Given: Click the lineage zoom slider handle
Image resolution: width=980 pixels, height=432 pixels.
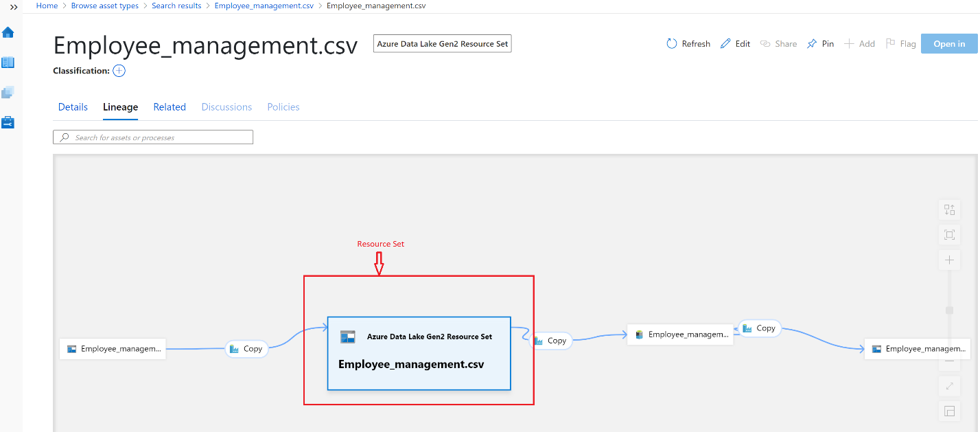Looking at the screenshot, I should click(x=950, y=310).
